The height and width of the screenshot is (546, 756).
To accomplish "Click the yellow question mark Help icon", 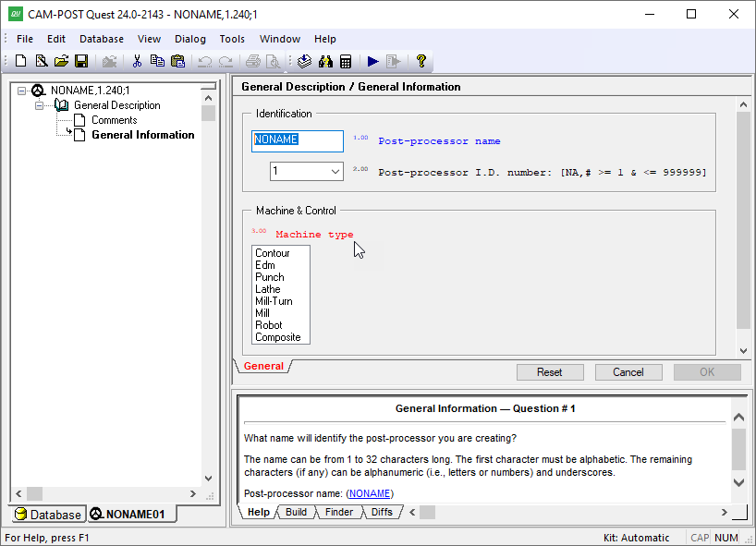I will pyautogui.click(x=421, y=61).
